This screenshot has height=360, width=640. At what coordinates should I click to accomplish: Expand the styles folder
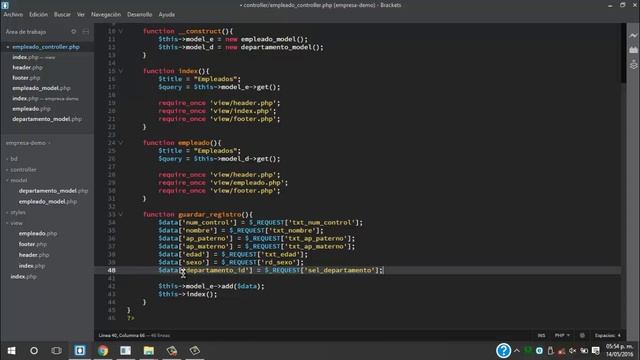18,212
